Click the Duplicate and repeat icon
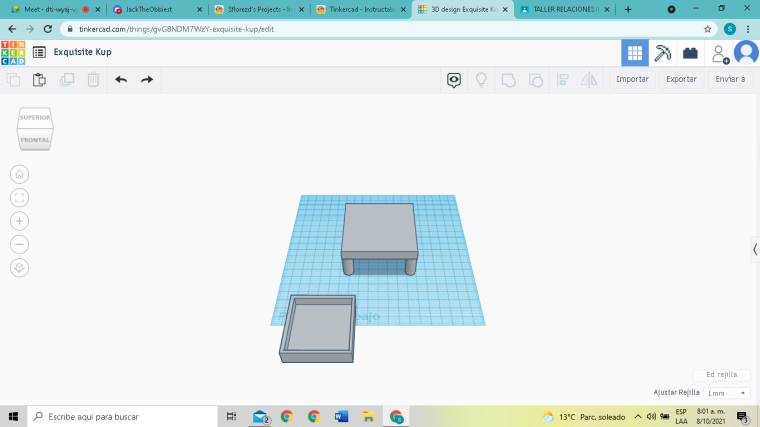The height and width of the screenshot is (427, 760). click(66, 79)
